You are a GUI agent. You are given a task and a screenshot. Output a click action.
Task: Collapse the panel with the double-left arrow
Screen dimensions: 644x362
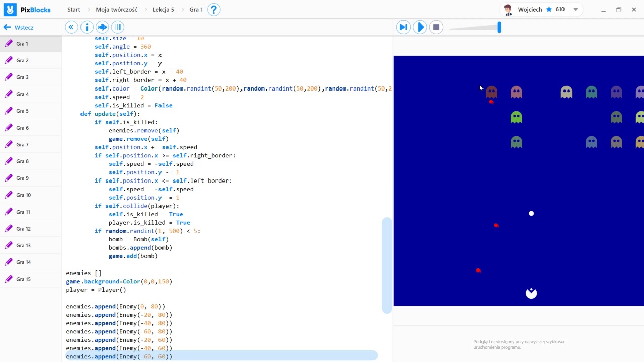[x=71, y=27]
